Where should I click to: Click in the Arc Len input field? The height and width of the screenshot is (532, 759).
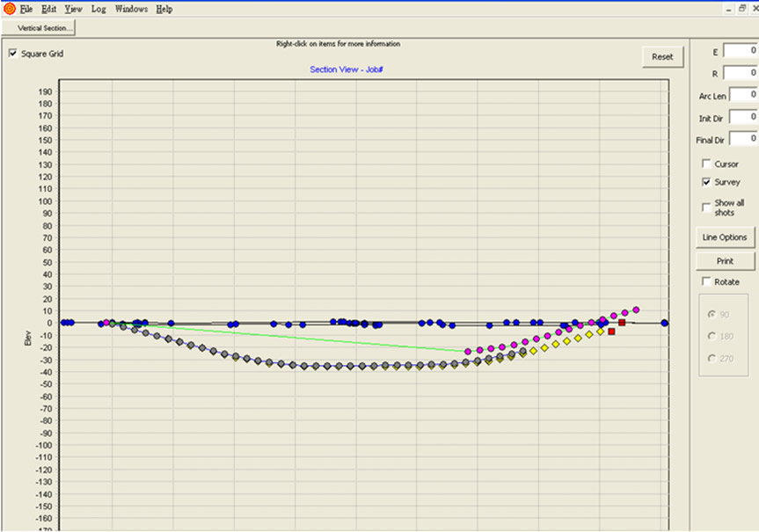742,95
